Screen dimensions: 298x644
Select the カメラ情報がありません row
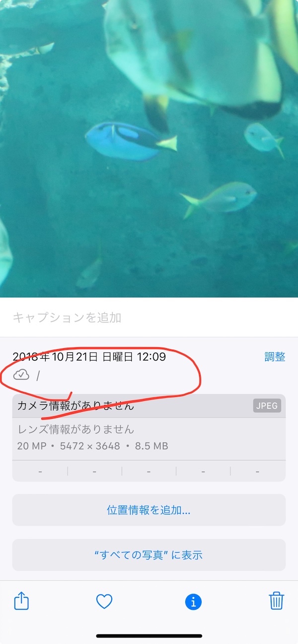click(149, 406)
